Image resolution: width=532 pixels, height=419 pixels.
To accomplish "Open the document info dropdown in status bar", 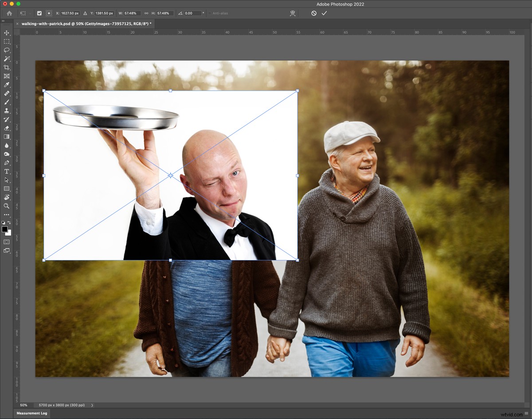I will tap(92, 405).
